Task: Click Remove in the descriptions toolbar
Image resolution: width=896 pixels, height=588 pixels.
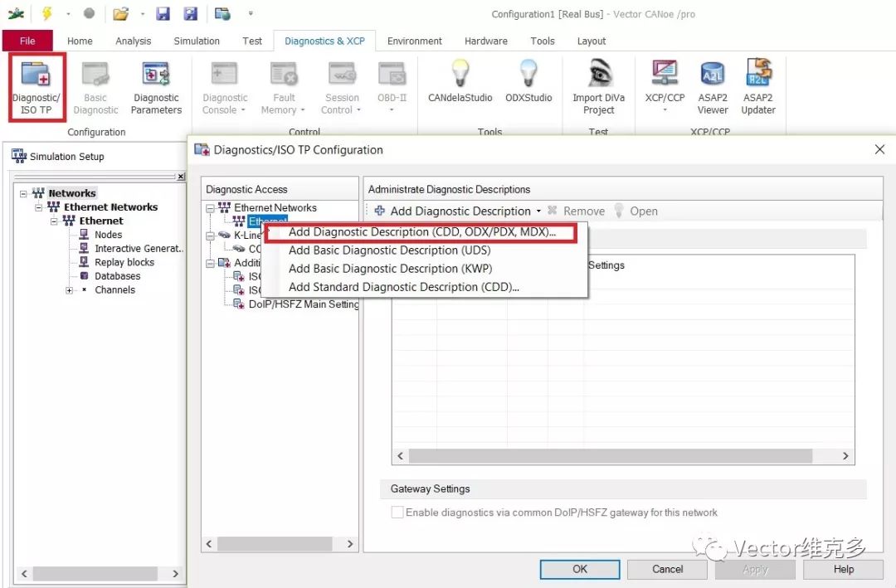Action: pyautogui.click(x=576, y=211)
